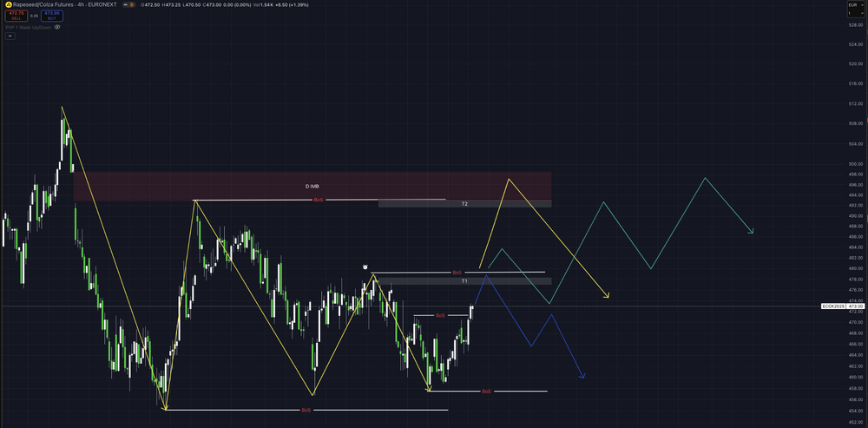The width and height of the screenshot is (868, 428).
Task: Click the 490.00 price scale label
Action: click(856, 216)
